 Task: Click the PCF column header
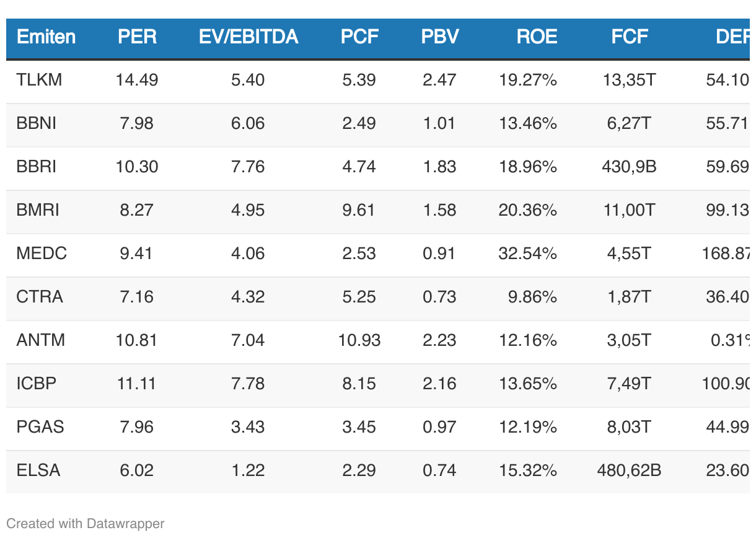(x=359, y=37)
